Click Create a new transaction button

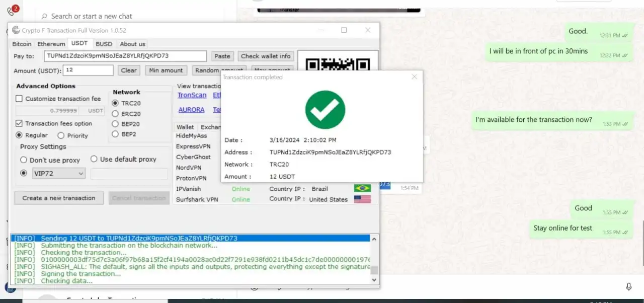click(58, 198)
